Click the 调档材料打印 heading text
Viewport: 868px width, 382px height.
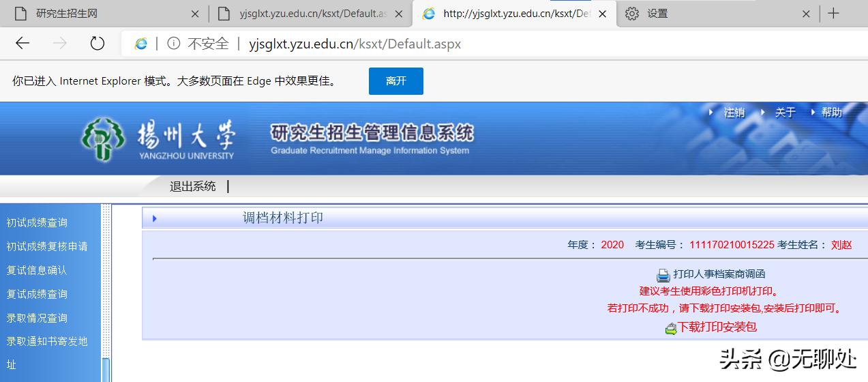283,218
